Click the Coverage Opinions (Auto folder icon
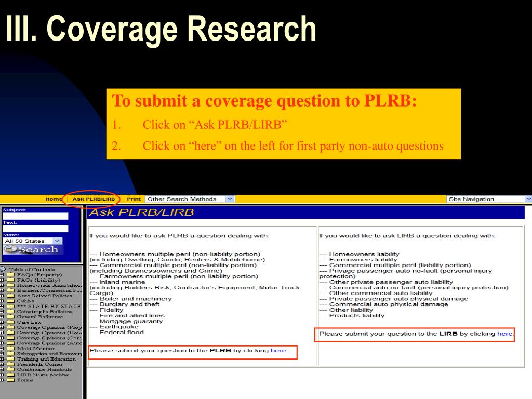The width and height of the screenshot is (532, 399). coord(11,343)
